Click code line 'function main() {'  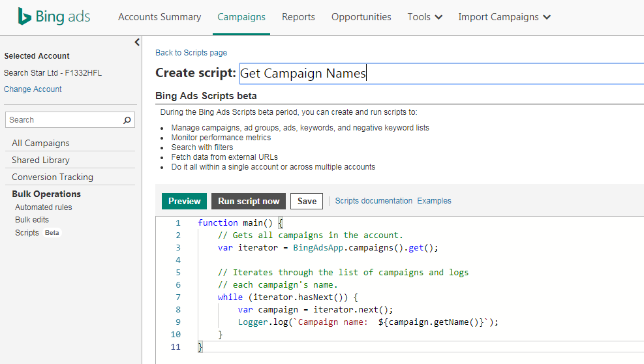click(240, 222)
